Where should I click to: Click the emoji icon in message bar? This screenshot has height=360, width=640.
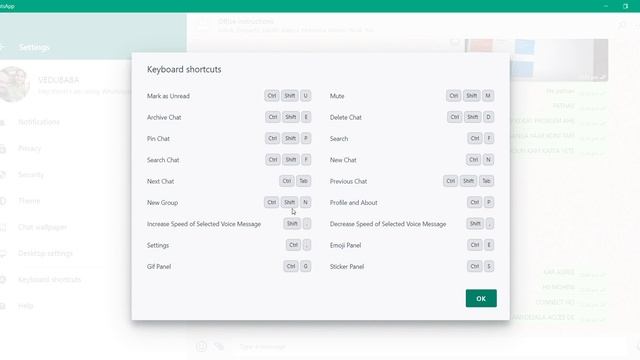pyautogui.click(x=201, y=347)
